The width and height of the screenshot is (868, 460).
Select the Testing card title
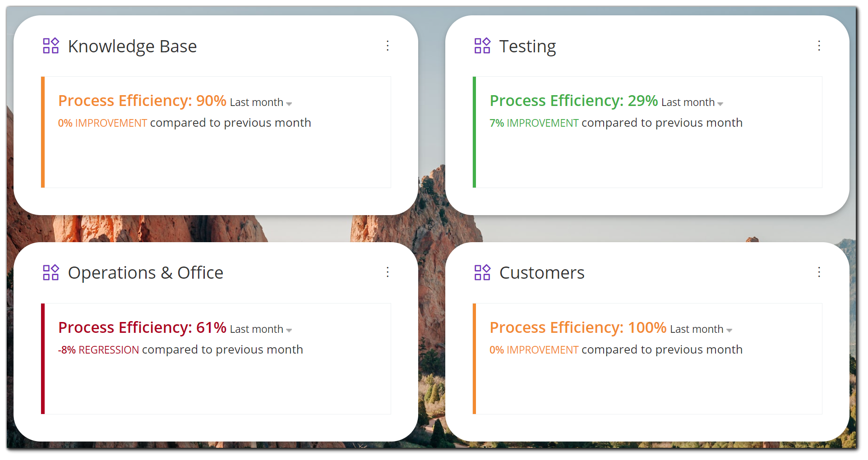[527, 46]
